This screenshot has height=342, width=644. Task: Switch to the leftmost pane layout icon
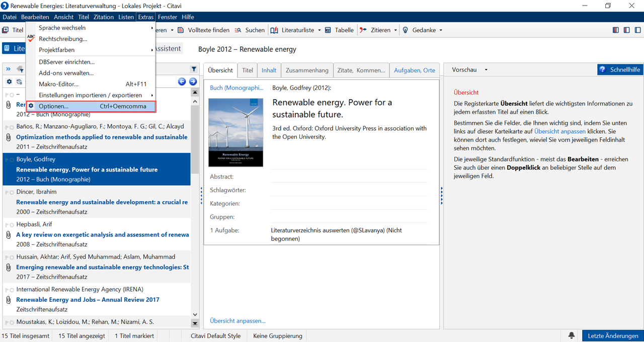click(616, 30)
